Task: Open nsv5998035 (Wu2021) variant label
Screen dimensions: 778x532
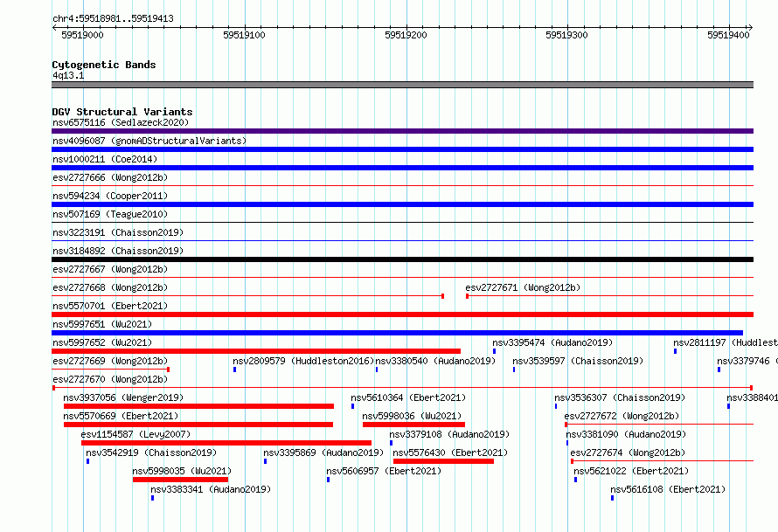Action: click(x=182, y=471)
